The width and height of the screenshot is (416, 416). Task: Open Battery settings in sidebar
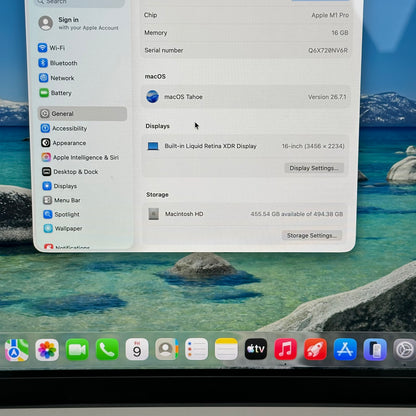56,93
